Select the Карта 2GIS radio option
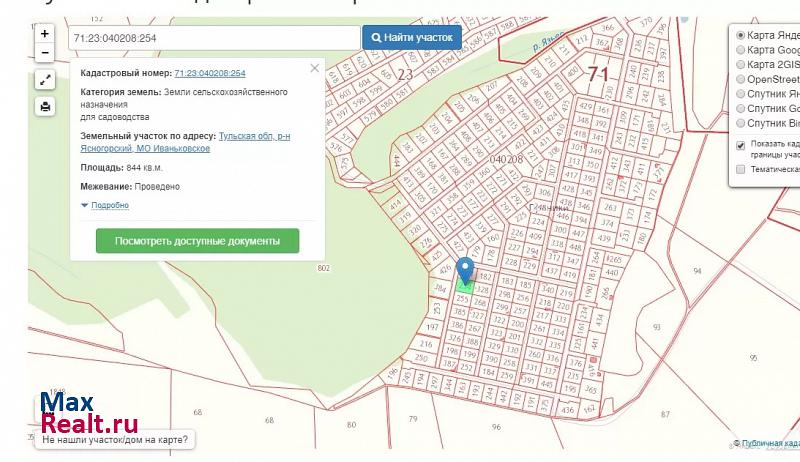 pos(740,64)
